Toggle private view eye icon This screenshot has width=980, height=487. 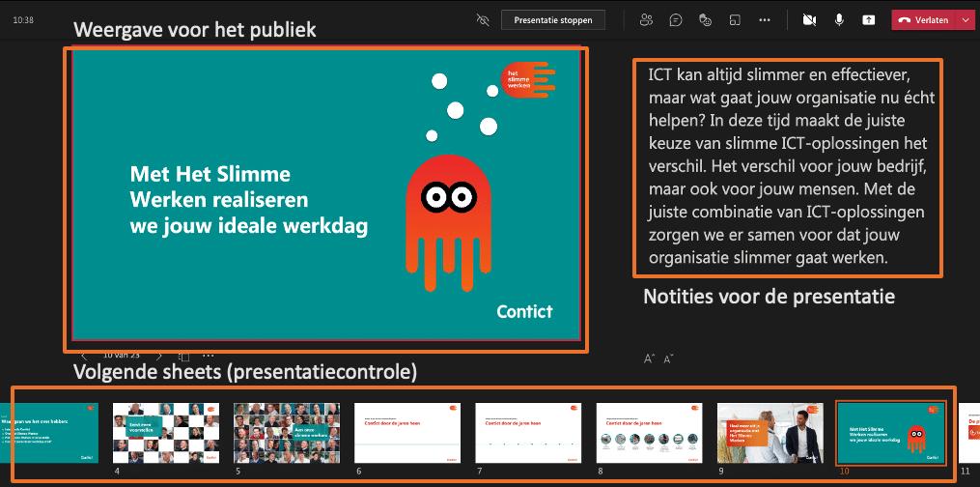tap(484, 19)
